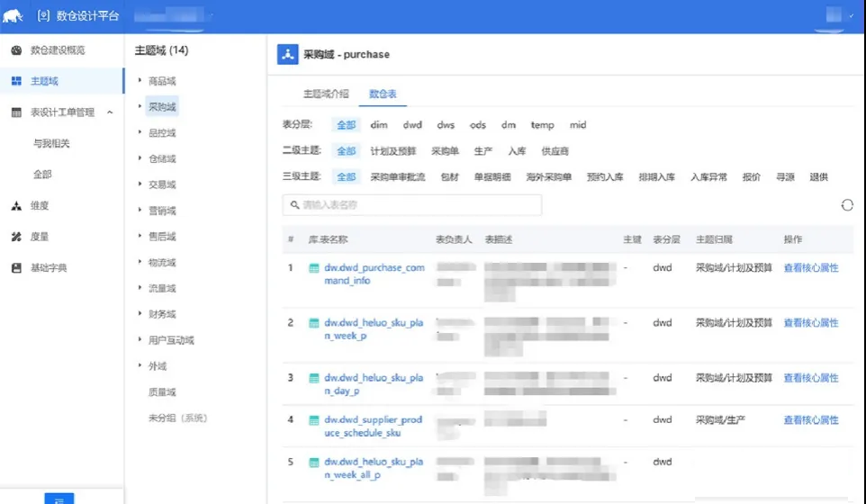Click the 度量 sidebar icon
Image resolution: width=866 pixels, height=504 pixels.
[x=16, y=237]
